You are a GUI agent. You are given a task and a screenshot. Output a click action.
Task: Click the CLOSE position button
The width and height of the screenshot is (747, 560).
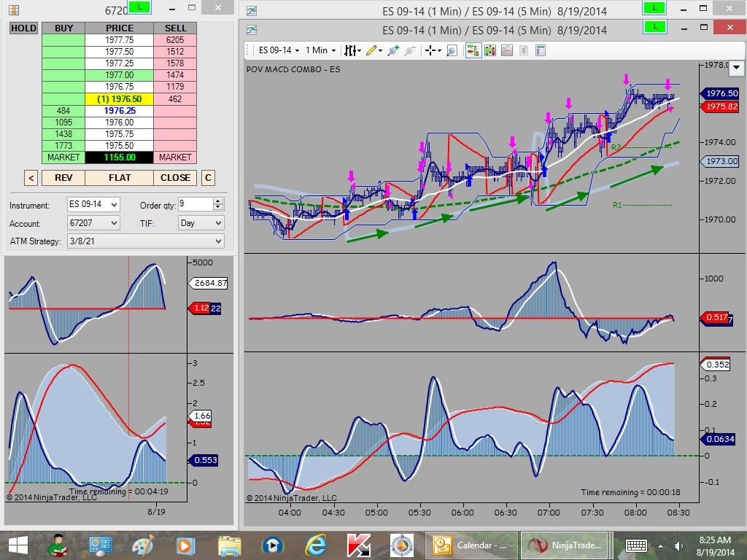175,178
